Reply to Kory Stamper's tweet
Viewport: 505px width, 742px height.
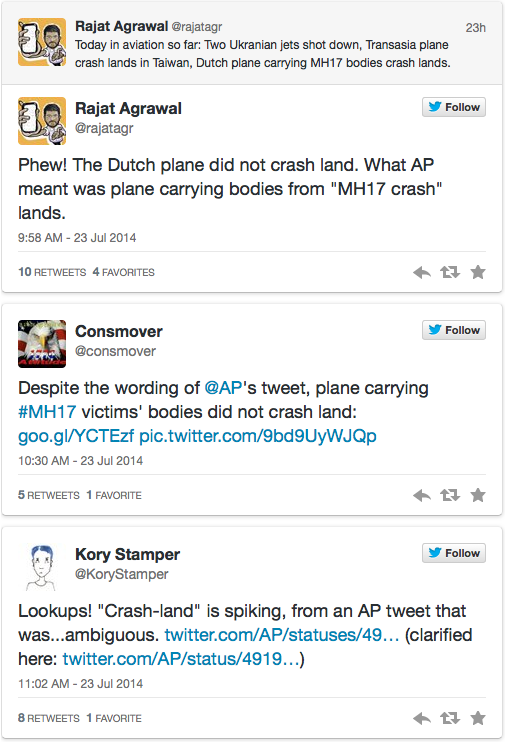pyautogui.click(x=422, y=718)
